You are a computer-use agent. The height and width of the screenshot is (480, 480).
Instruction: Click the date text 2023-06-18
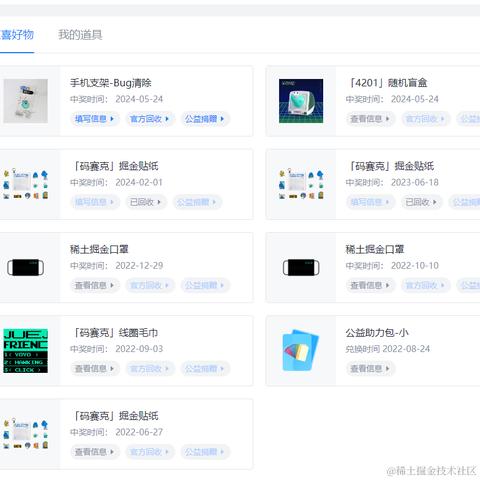(415, 183)
